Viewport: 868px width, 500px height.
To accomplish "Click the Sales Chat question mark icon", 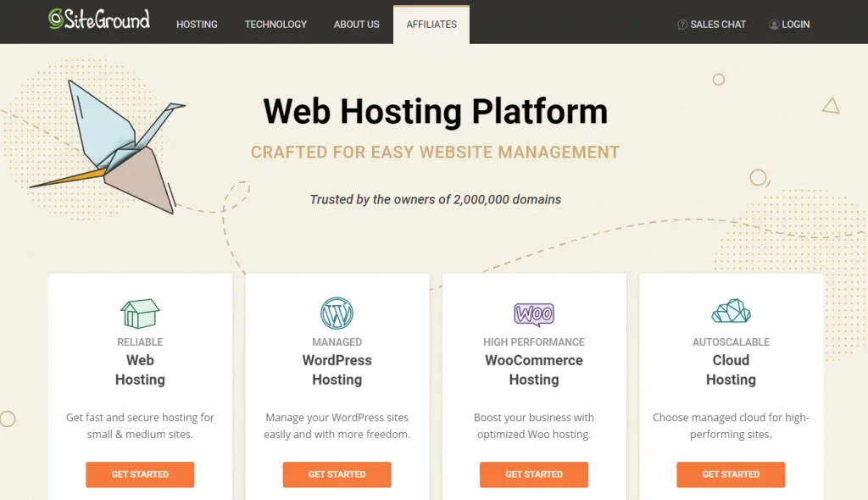I will 682,25.
